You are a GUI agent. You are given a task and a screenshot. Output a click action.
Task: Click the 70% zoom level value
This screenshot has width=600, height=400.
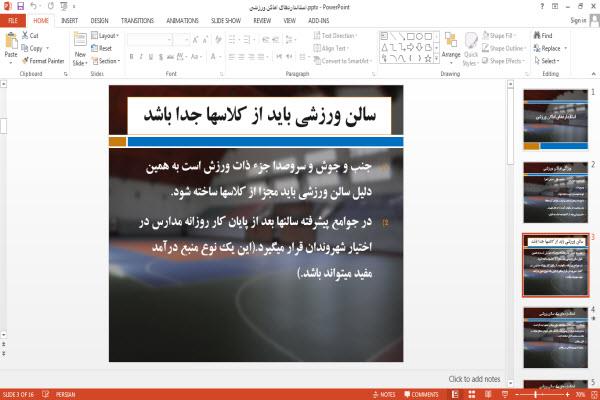coord(580,394)
